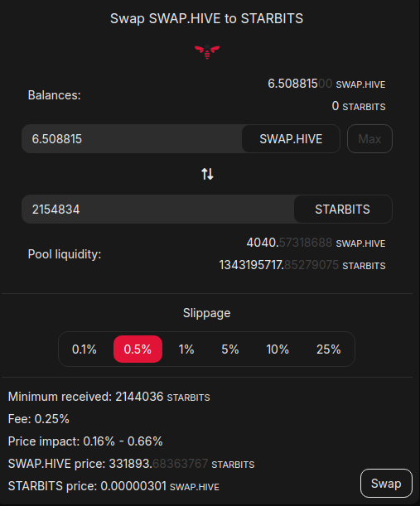
Task: Choose 10% slippage tolerance
Action: click(278, 349)
